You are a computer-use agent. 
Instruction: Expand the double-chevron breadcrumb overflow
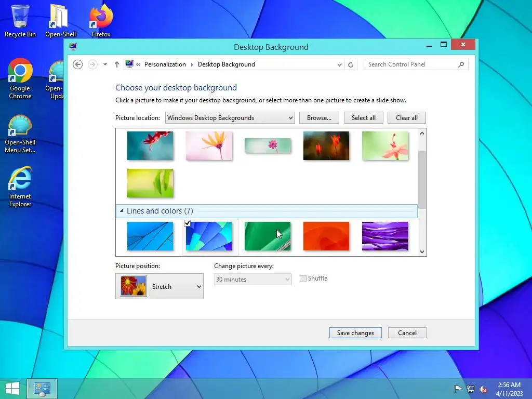tap(138, 64)
